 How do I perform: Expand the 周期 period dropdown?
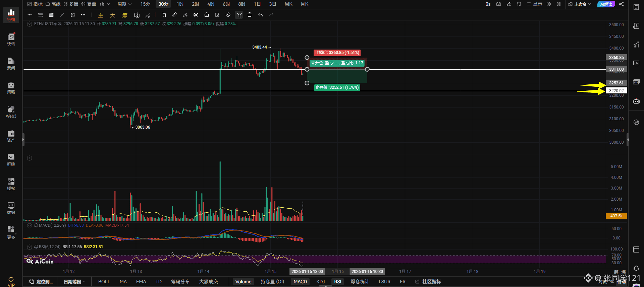[x=124, y=4]
